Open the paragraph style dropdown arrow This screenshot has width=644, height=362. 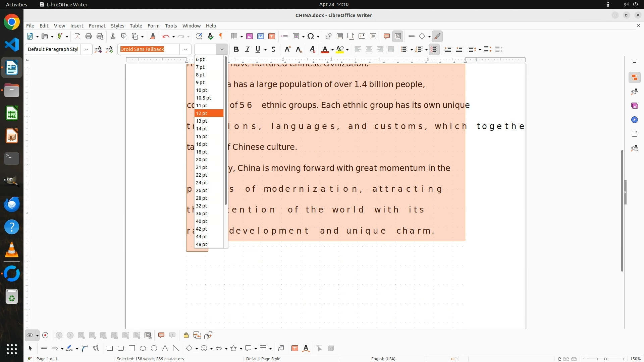point(87,49)
